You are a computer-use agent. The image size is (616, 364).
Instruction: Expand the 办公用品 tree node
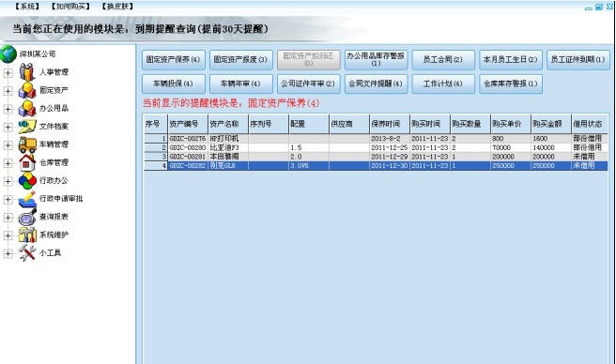pyautogui.click(x=8, y=109)
